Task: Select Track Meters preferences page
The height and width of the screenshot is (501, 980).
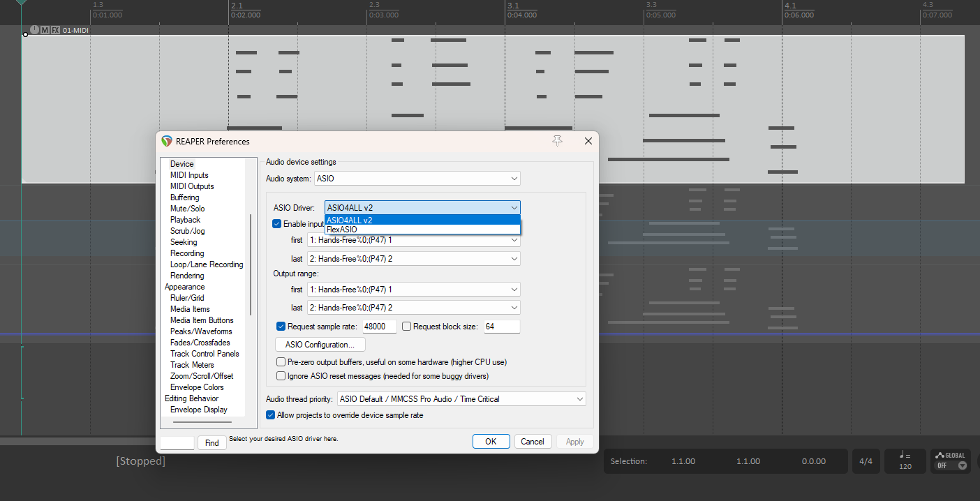Action: pos(192,365)
